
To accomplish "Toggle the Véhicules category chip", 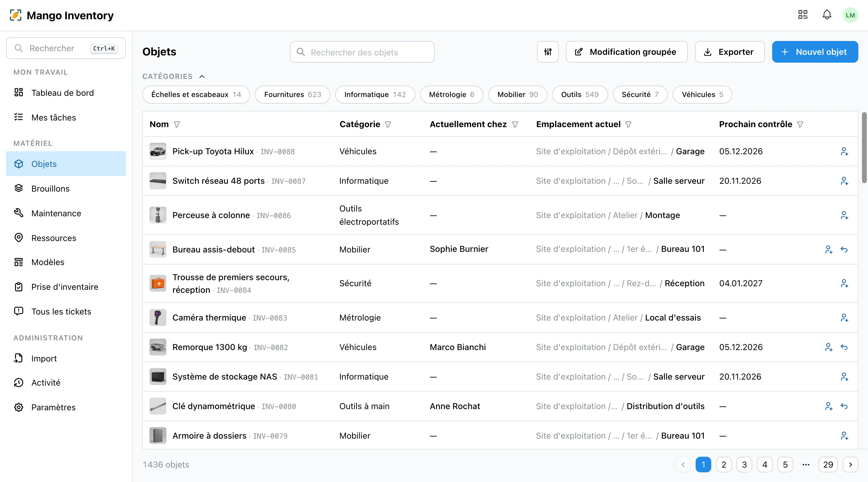I will (702, 95).
